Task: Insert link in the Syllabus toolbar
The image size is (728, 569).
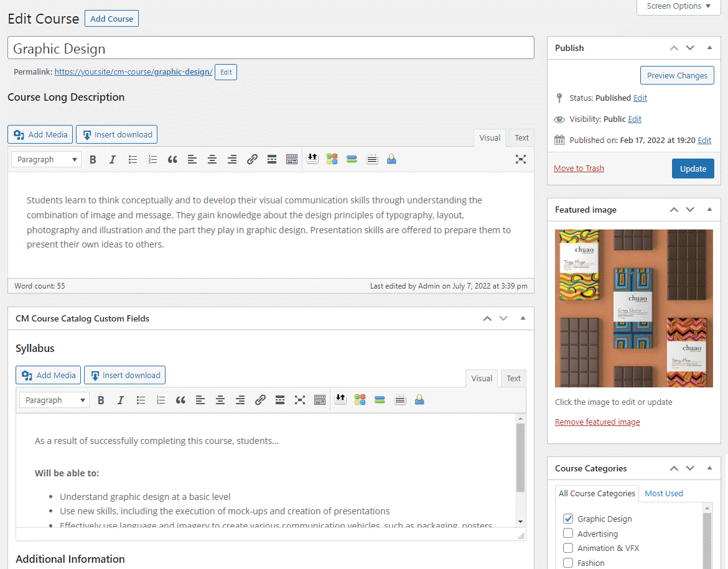Action: [261, 400]
